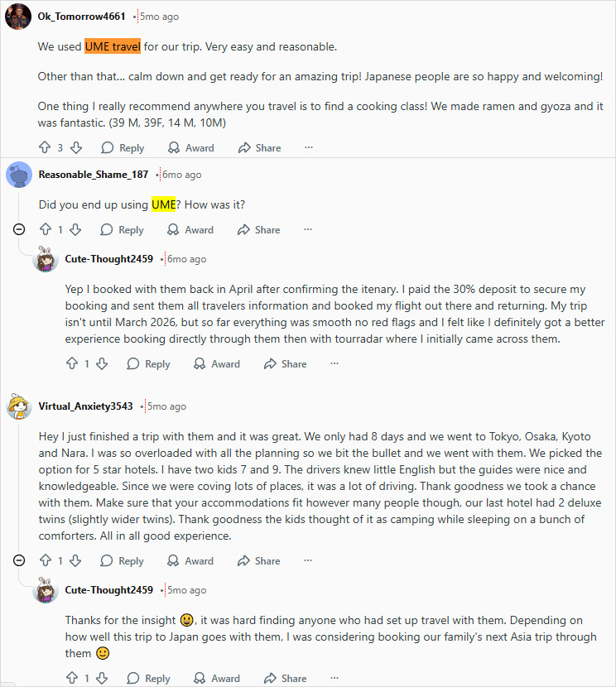Reply to the 8-day Japan trip review

click(x=123, y=560)
